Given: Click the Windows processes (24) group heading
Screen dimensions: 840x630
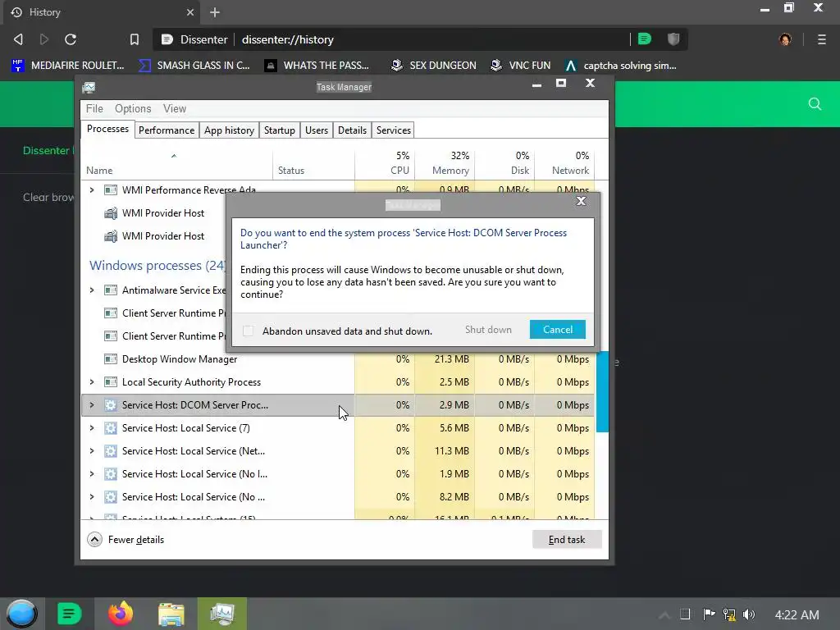Looking at the screenshot, I should point(157,266).
